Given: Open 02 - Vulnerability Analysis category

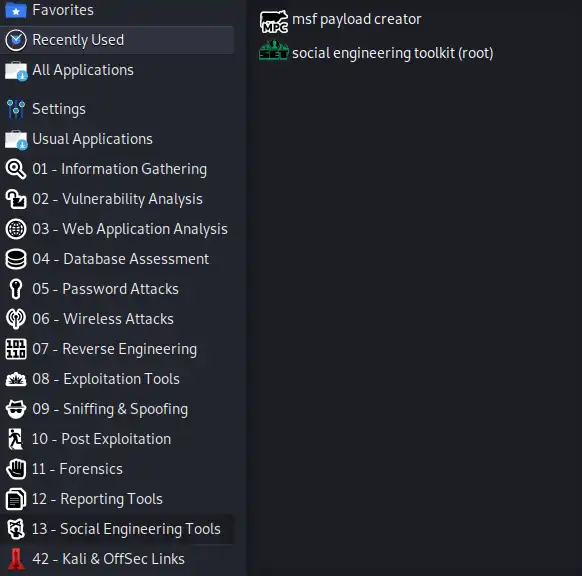Looking at the screenshot, I should click(x=117, y=199).
